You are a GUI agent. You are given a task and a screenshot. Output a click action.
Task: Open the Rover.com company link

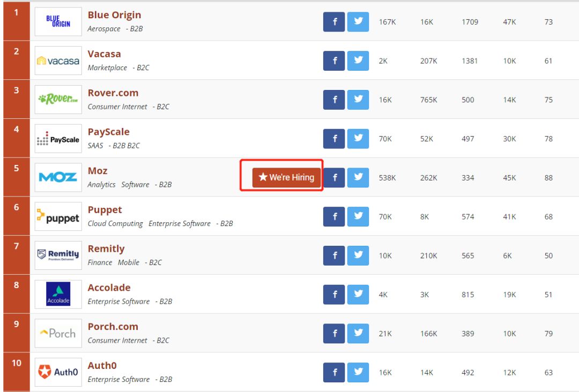(113, 93)
